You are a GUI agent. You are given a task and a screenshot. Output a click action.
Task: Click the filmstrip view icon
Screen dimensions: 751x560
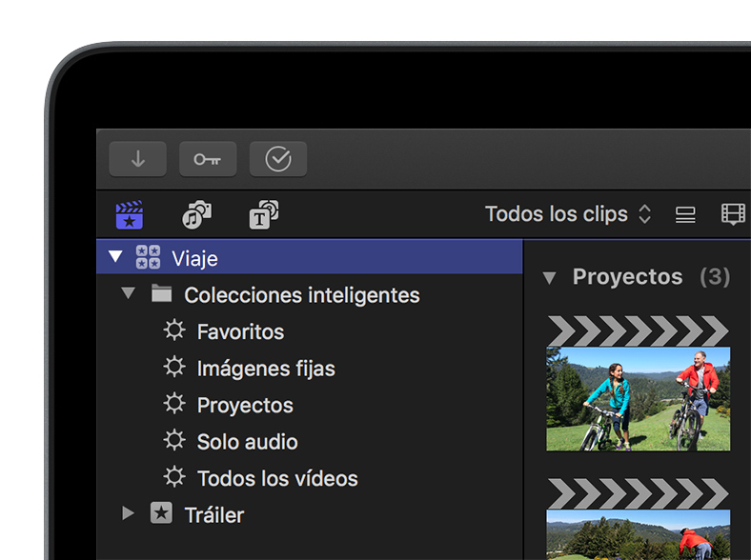pos(733,215)
